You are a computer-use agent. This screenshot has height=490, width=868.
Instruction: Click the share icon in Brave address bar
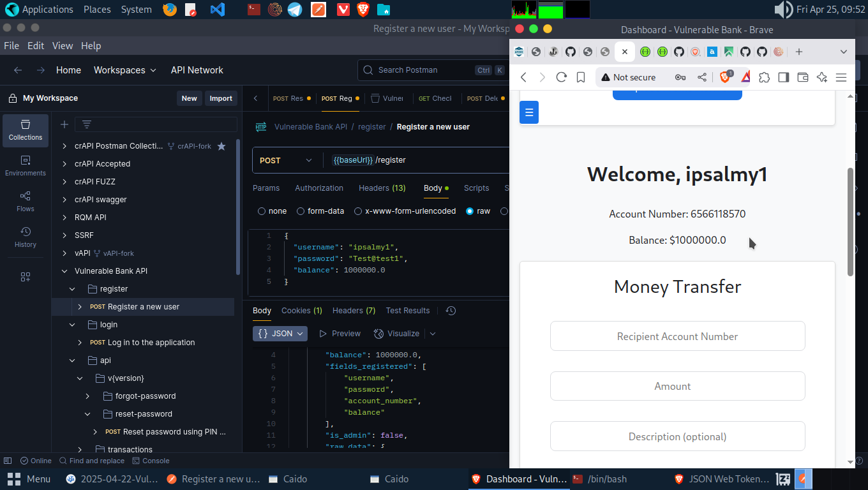coord(702,77)
